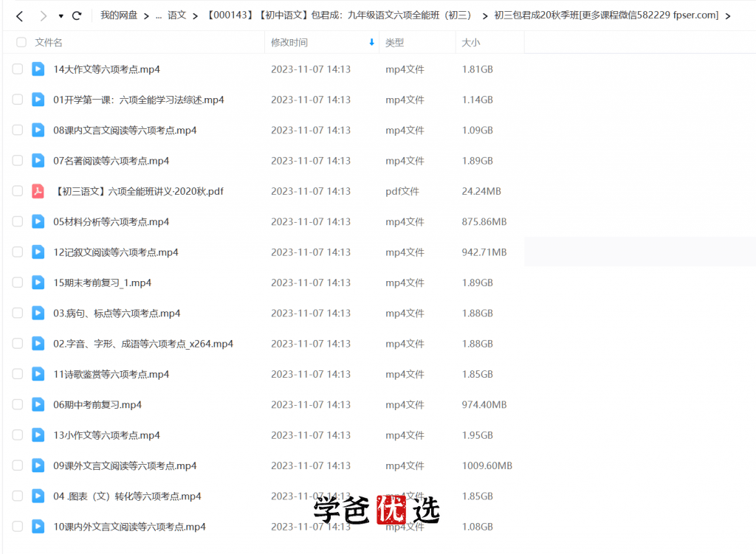Check the box for 08课内文言文阅读 file
The width and height of the screenshot is (756, 554).
[18, 130]
